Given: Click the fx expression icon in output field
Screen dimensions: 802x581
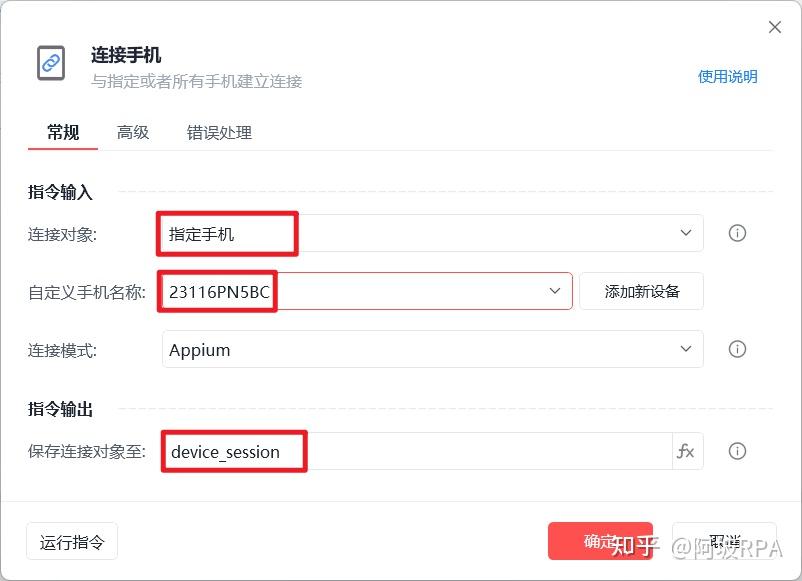Looking at the screenshot, I should click(x=687, y=451).
